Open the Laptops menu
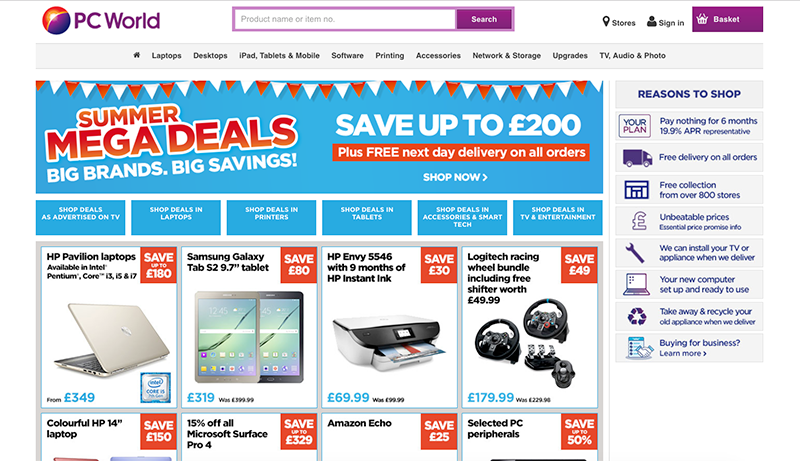800x461 pixels. point(166,56)
